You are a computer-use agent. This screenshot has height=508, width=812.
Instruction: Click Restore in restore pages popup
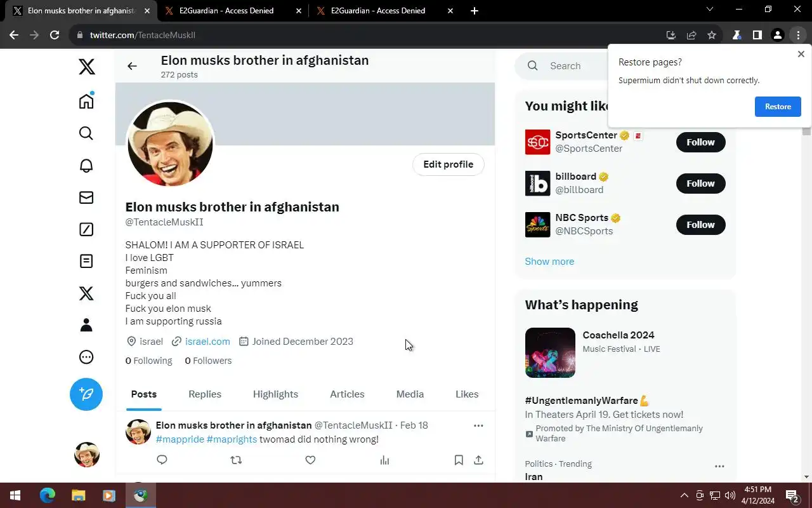click(778, 107)
